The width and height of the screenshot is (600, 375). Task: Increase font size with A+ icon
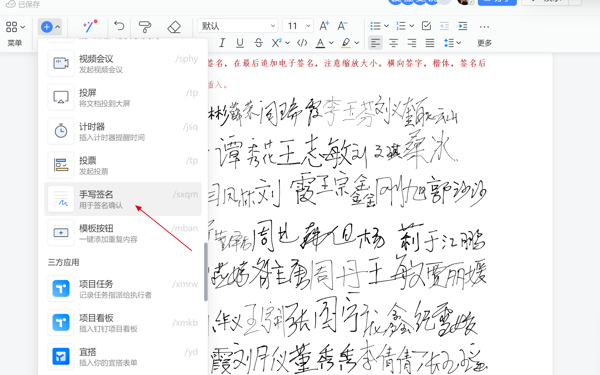pos(324,26)
